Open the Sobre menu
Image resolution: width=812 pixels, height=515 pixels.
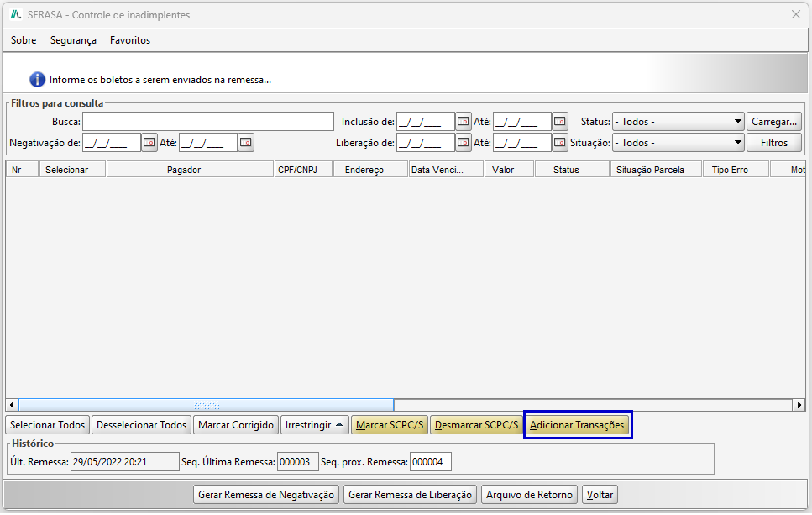point(24,40)
